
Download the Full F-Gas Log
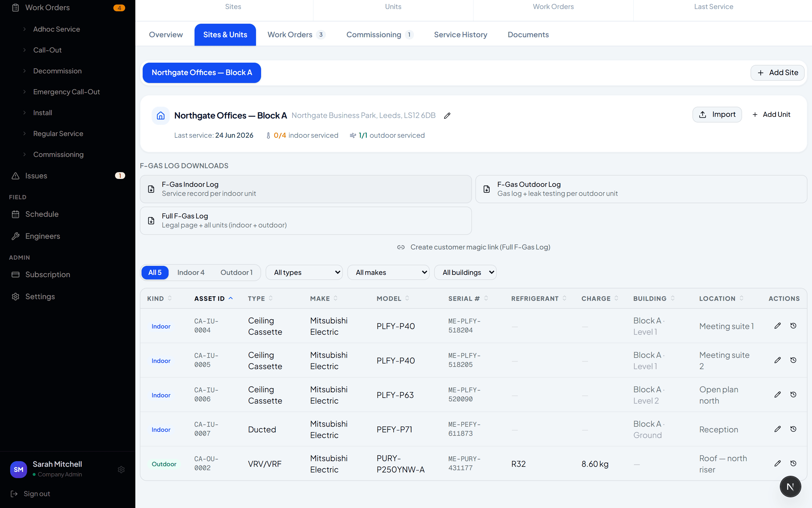(306, 221)
